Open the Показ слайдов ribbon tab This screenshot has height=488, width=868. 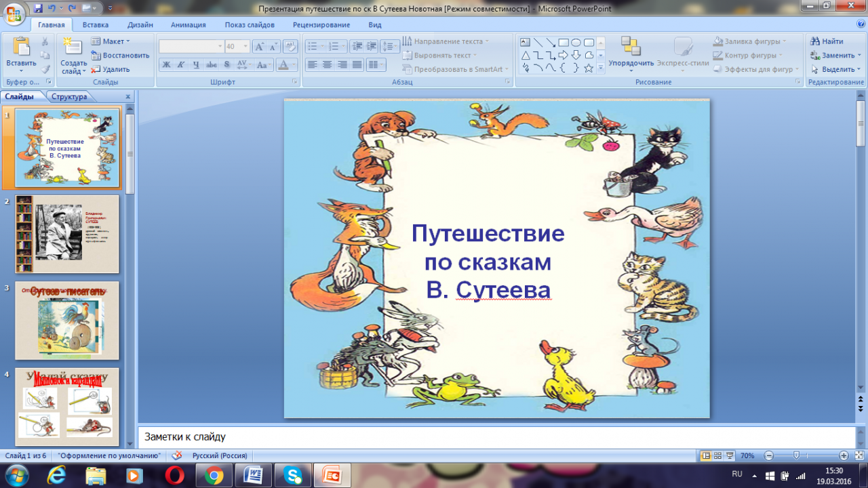point(249,25)
